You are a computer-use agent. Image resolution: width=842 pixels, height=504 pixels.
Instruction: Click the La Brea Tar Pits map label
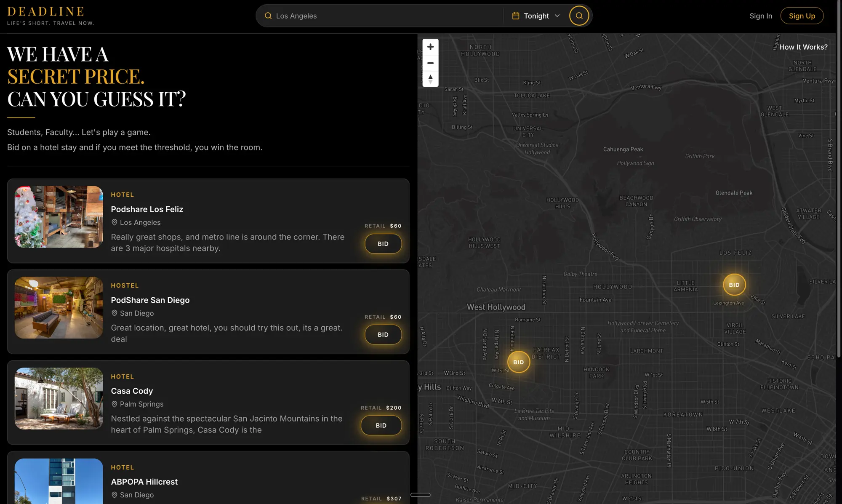(534, 414)
